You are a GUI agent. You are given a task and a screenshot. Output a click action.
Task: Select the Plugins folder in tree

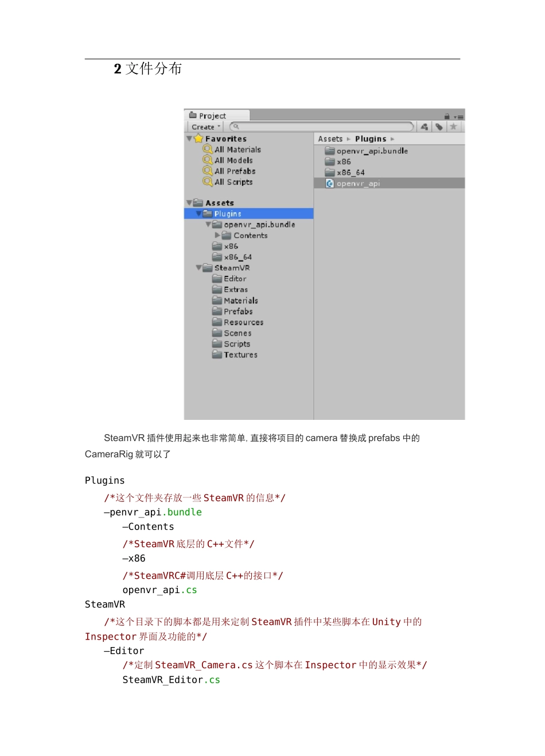pos(248,213)
